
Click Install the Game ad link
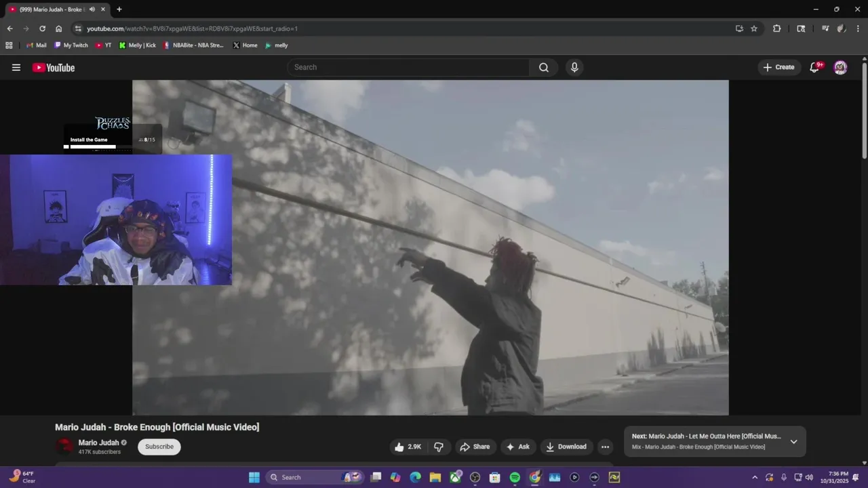[x=89, y=140]
